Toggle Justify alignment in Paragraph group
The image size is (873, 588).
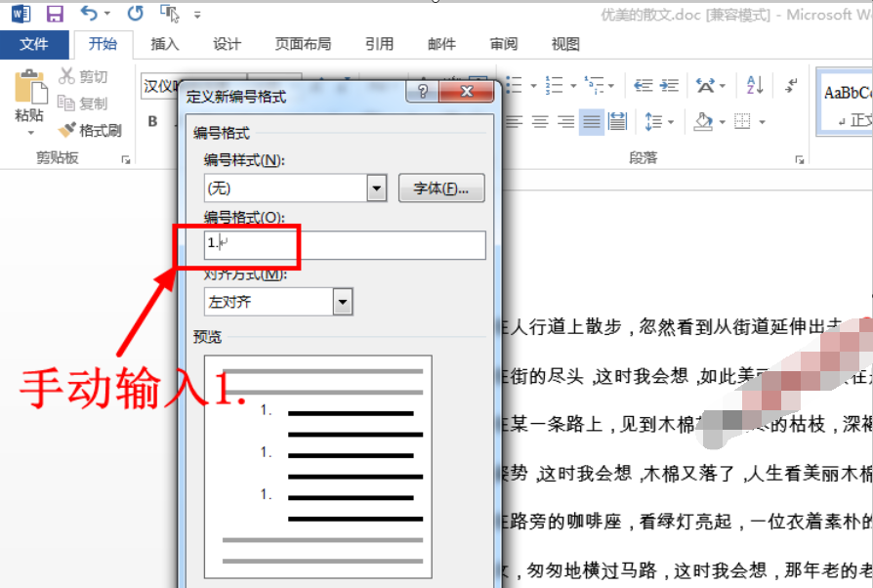tap(591, 121)
